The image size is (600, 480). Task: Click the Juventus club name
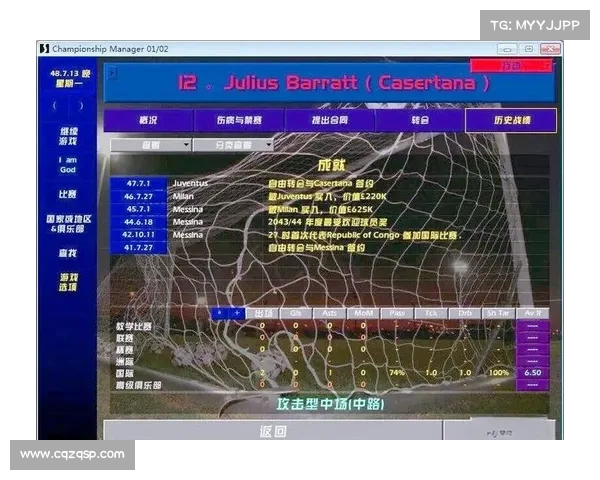tap(190, 183)
